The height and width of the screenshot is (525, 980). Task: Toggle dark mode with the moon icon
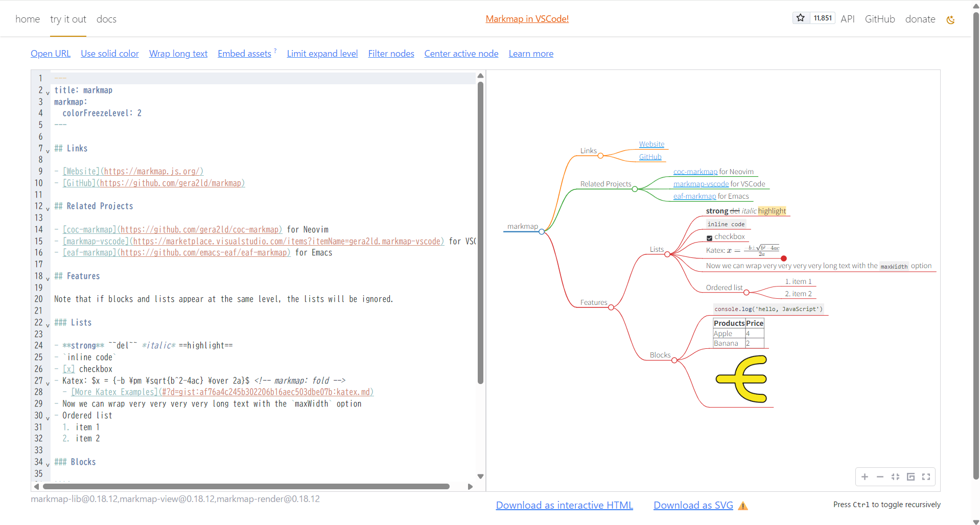click(x=950, y=19)
